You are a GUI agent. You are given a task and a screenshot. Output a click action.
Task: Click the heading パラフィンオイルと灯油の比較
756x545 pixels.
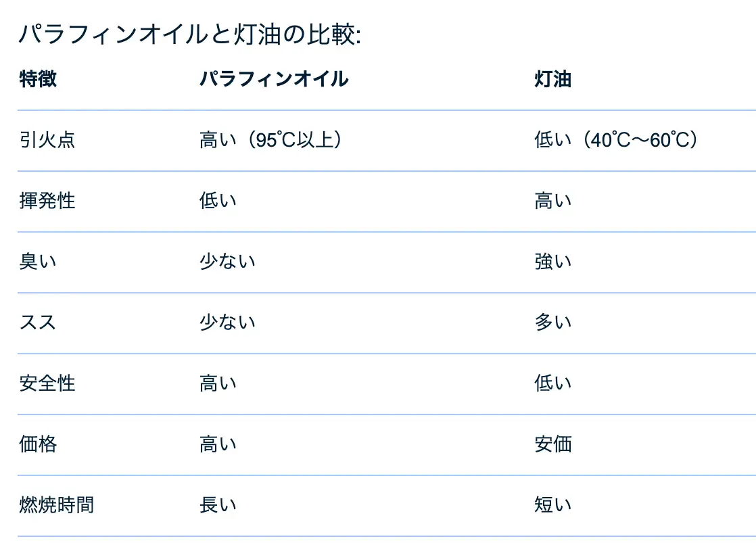click(190, 34)
